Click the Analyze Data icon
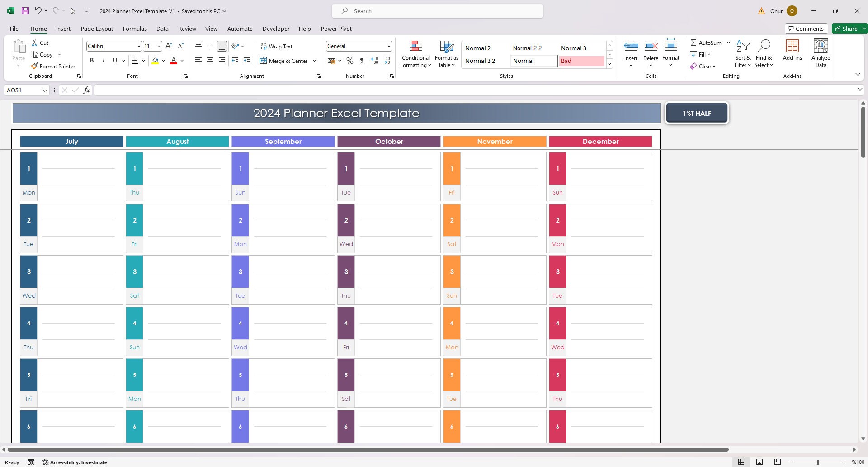Screen dimensions: 868x467 point(821,46)
